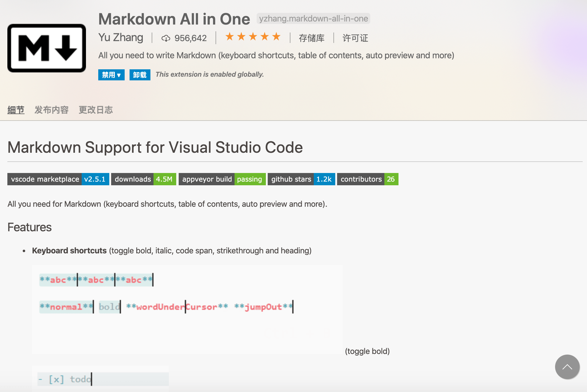Click the scroll-to-top round arrow button
Viewport: 587px width, 392px height.
pyautogui.click(x=567, y=367)
